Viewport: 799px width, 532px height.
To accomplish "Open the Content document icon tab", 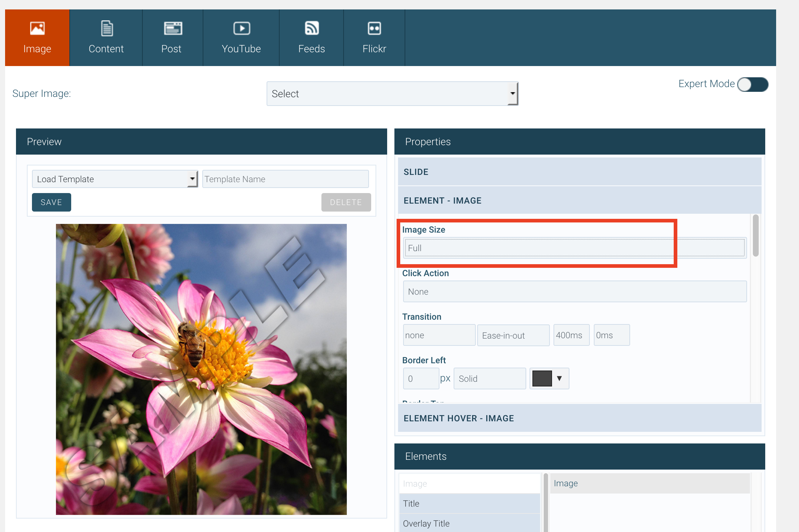I will (106, 29).
